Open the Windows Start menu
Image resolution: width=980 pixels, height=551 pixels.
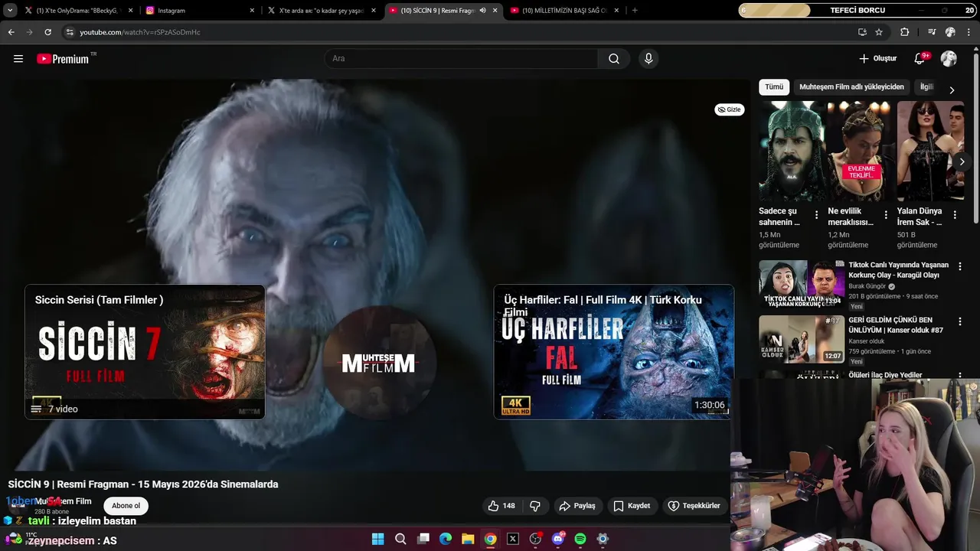point(378,539)
